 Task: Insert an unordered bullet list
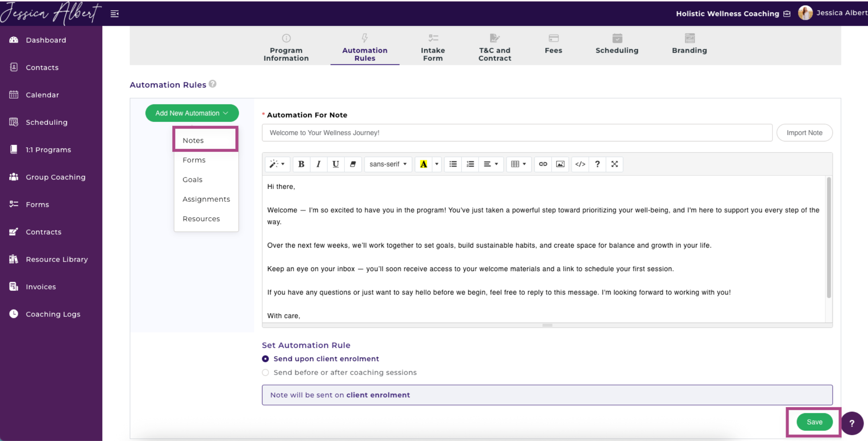(453, 164)
